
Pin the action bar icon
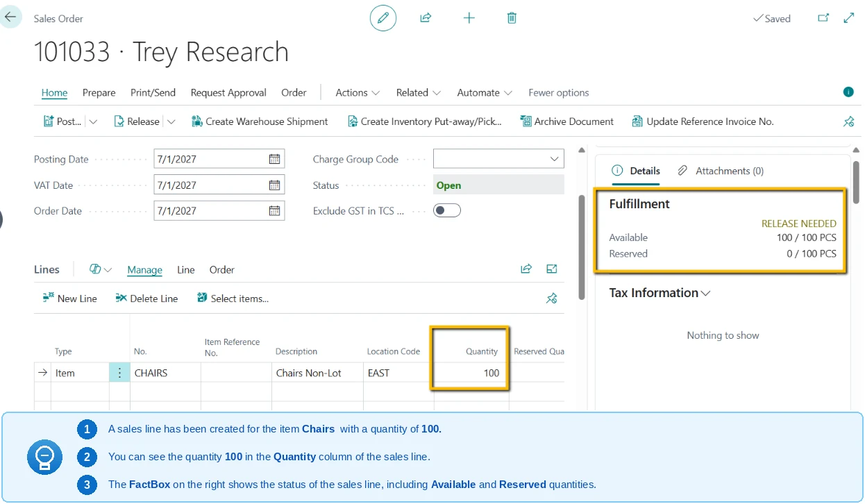tap(848, 121)
